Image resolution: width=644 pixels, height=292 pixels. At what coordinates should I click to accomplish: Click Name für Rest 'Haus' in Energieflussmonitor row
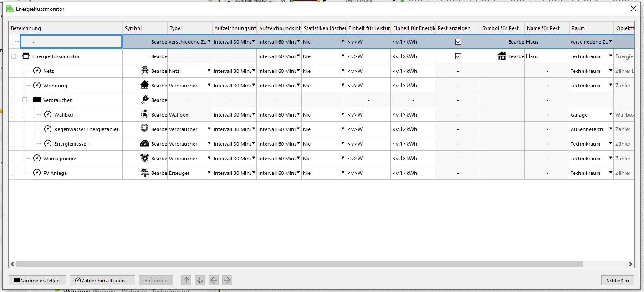pos(547,56)
